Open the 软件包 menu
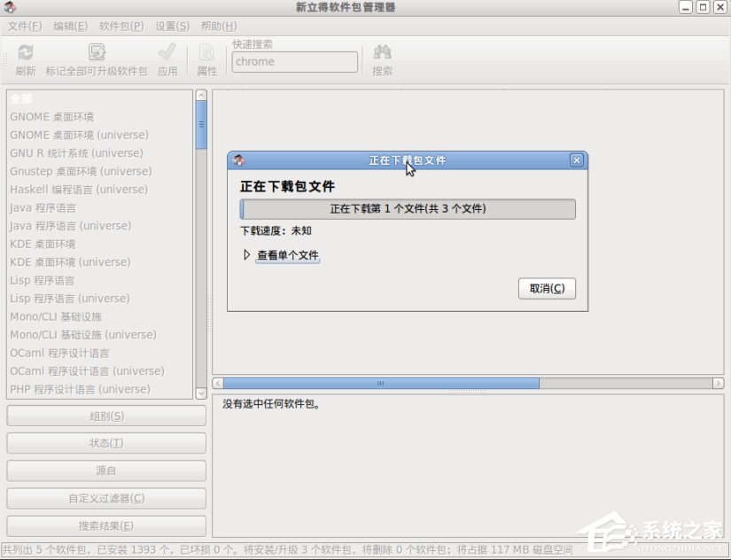 119,26
